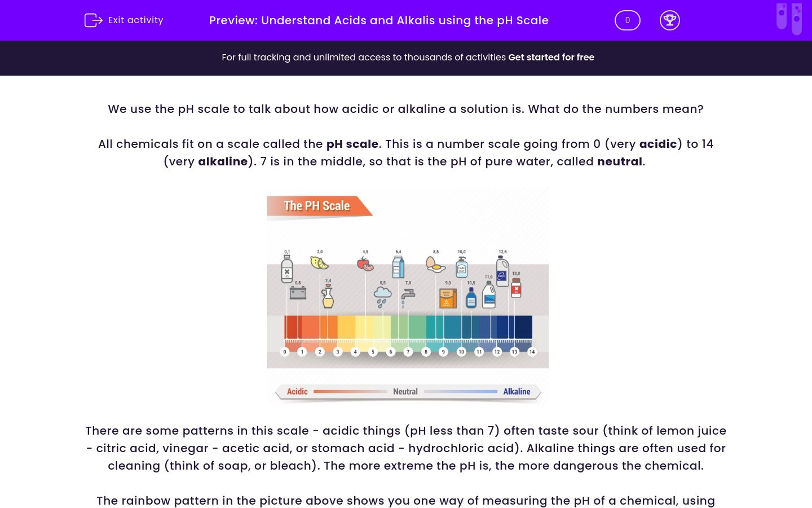The height and width of the screenshot is (508, 812).
Task: Open the achievements trophy icon
Action: (x=670, y=20)
